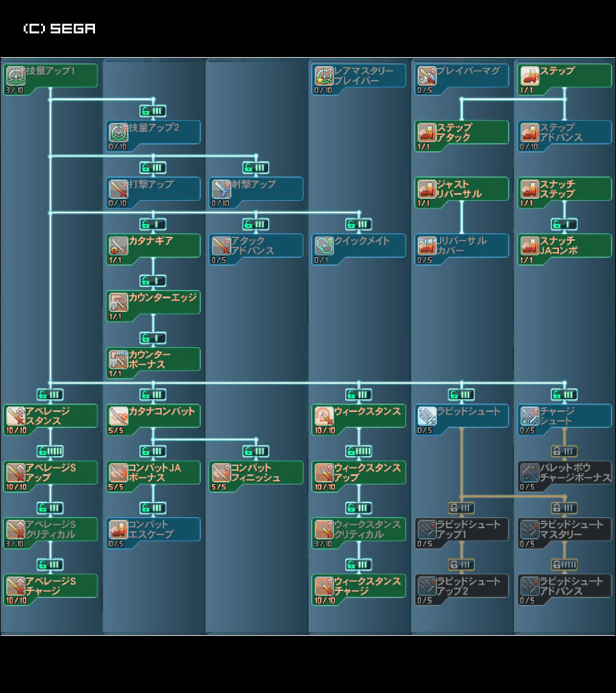Click the アベレージスタンス skill icon
The width and height of the screenshot is (616, 693).
tap(15, 416)
